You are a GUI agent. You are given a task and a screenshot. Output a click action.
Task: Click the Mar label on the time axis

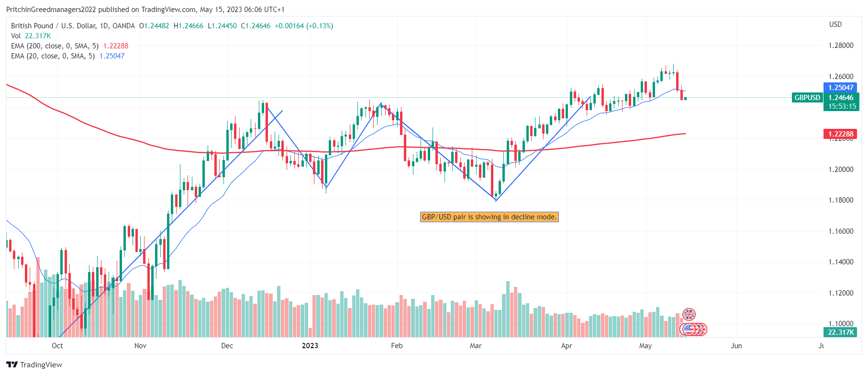[x=476, y=346]
